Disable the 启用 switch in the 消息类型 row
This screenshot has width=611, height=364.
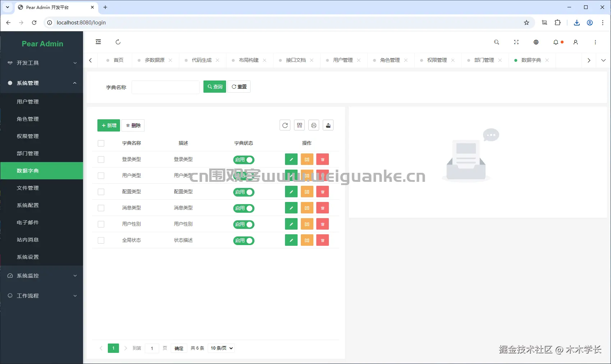pos(244,208)
